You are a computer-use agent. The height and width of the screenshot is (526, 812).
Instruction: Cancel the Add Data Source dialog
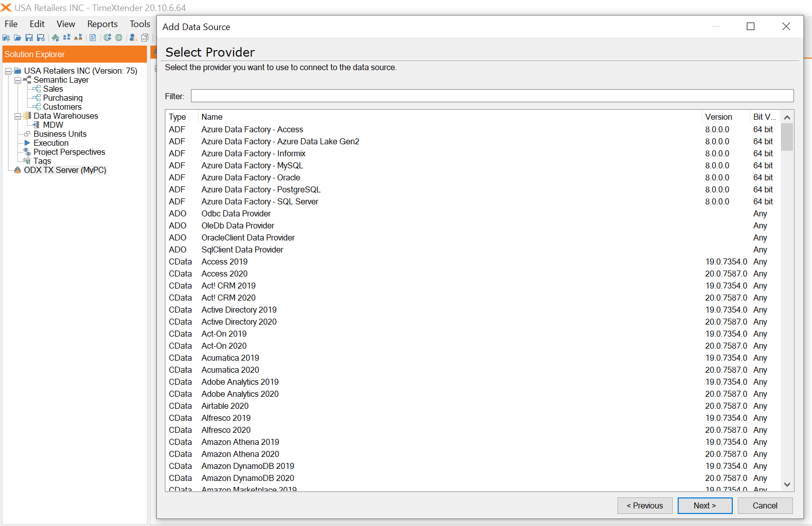(765, 505)
